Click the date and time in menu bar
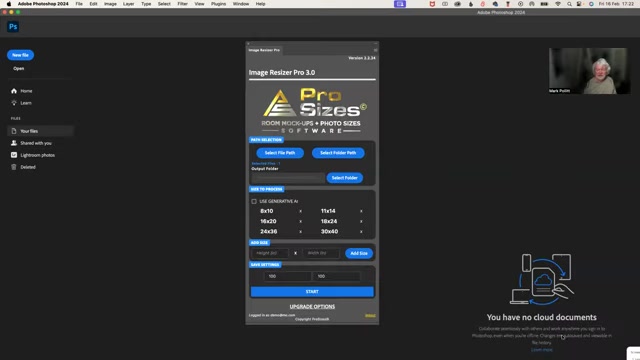640x360 pixels. [x=616, y=4]
